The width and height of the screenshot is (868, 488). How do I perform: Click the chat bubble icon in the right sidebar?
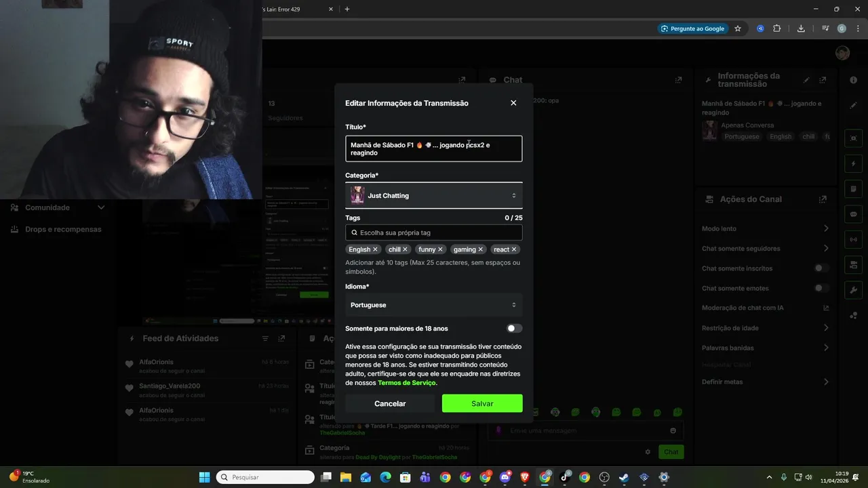point(853,214)
